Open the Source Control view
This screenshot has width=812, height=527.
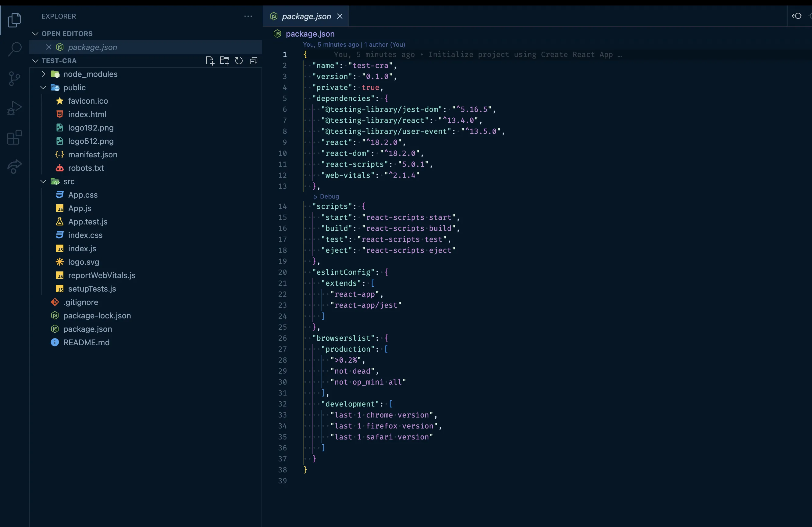pyautogui.click(x=14, y=78)
